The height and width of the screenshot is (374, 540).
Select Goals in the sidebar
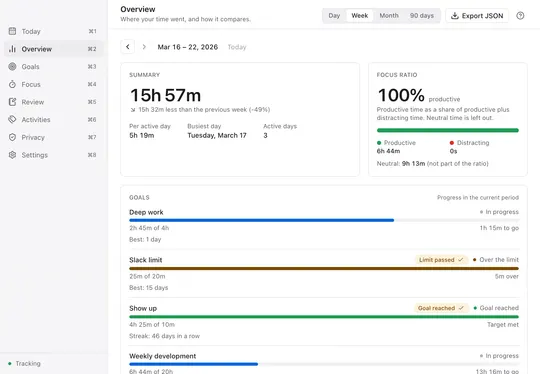point(54,66)
